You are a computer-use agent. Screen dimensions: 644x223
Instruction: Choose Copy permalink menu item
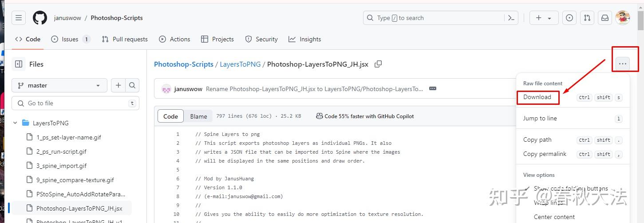pyautogui.click(x=545, y=154)
